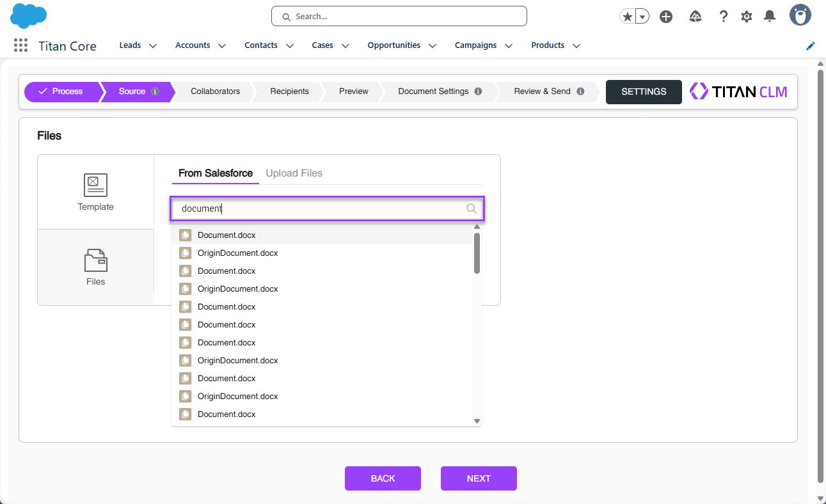Screen dimensions: 826x504
Task: Click the magnifier icon in the file search box
Action: [x=471, y=209]
